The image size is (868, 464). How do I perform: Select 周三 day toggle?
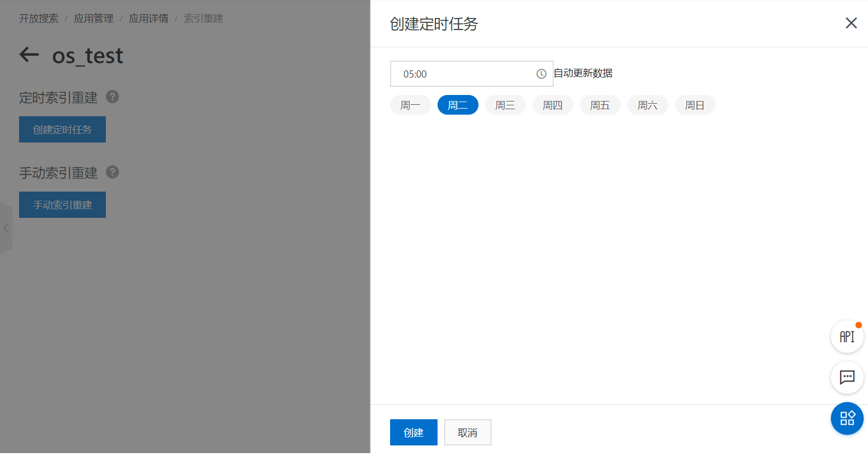pyautogui.click(x=505, y=105)
